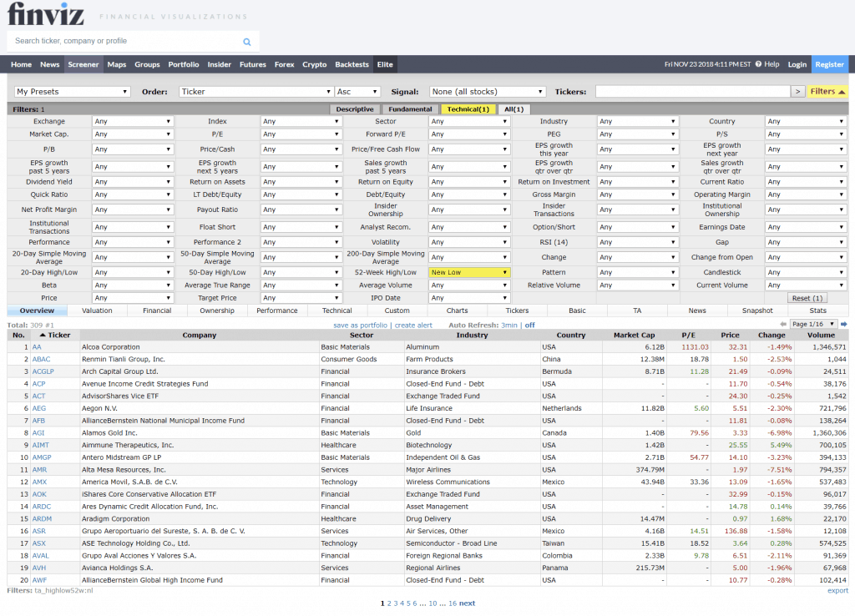Turn auto refresh off
The image size is (855, 616).
click(530, 326)
